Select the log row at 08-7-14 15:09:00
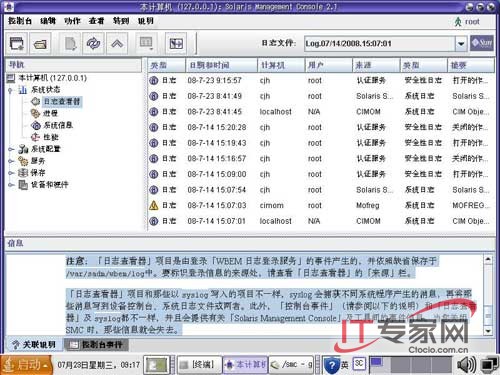The height and width of the screenshot is (375, 500). (321, 174)
